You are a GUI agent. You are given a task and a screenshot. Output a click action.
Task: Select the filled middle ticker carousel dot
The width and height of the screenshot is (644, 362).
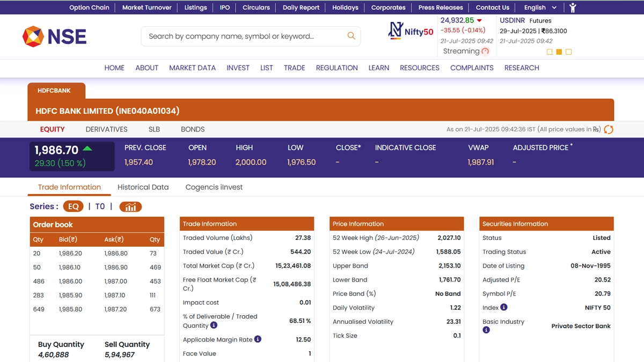point(559,52)
